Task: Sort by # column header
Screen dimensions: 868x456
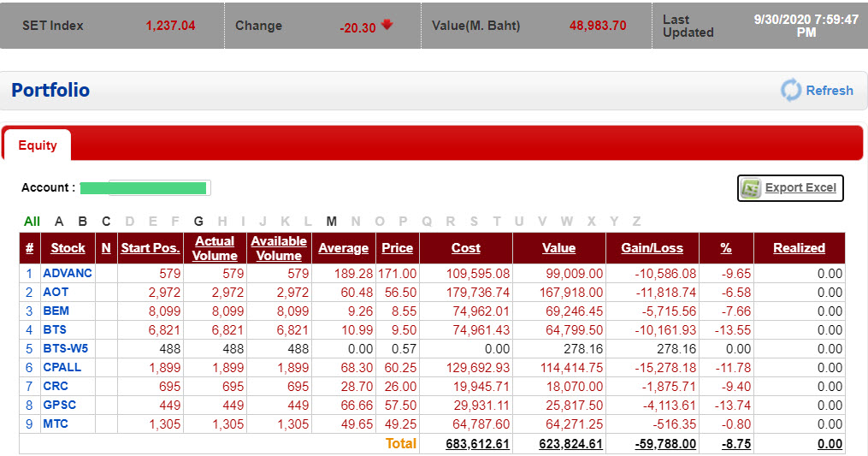Action: (x=29, y=248)
